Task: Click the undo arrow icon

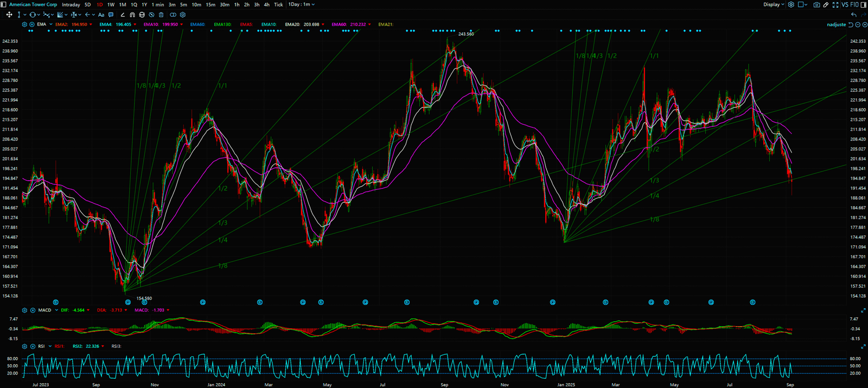Action: point(854,15)
